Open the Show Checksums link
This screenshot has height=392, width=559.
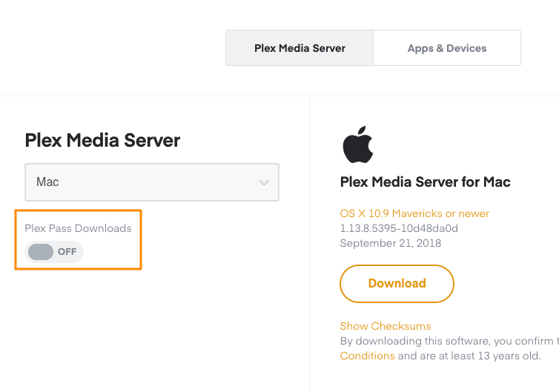(385, 326)
